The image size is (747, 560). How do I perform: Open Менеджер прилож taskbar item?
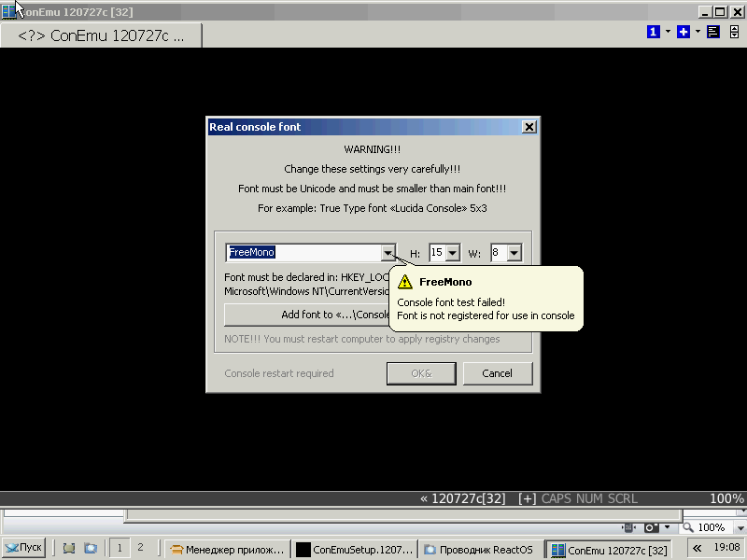click(x=228, y=550)
